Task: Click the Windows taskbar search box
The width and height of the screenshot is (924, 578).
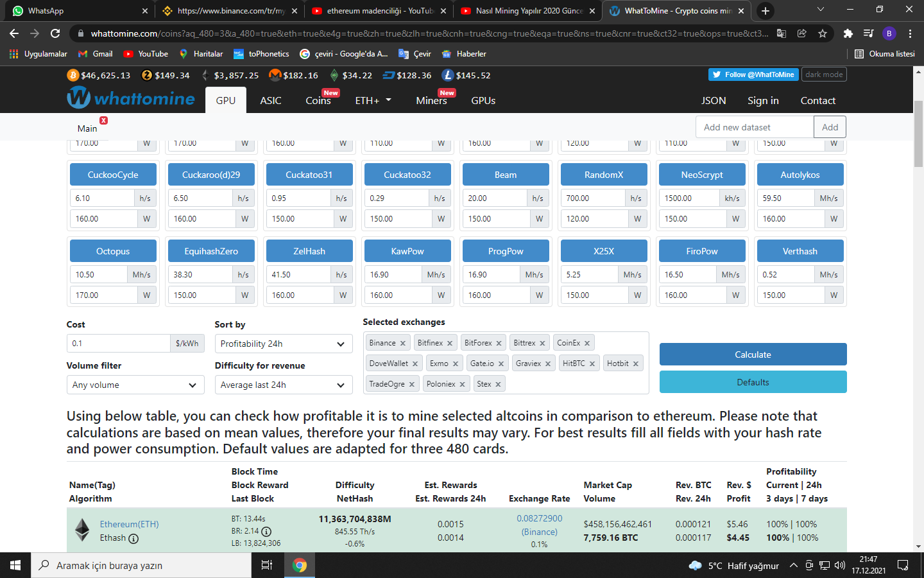Action: pos(141,565)
